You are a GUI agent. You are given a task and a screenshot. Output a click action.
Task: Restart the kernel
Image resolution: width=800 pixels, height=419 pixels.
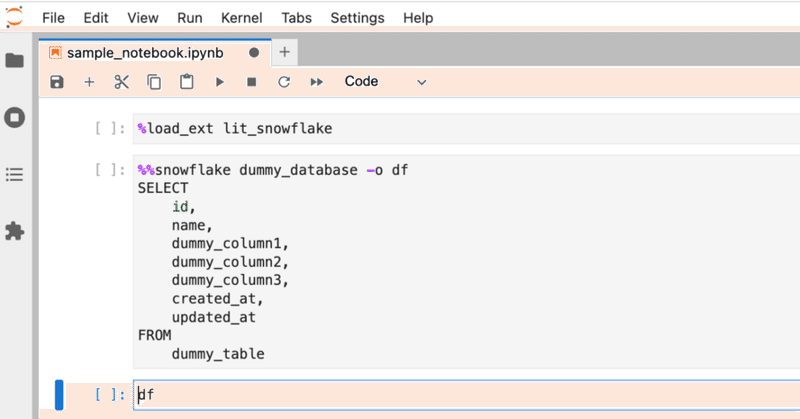click(x=284, y=82)
